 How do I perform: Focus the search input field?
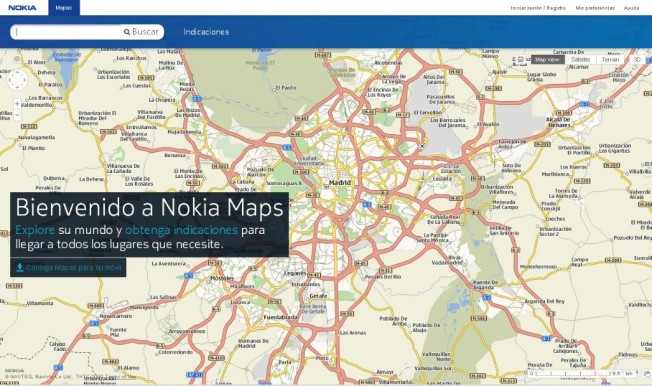(x=67, y=32)
